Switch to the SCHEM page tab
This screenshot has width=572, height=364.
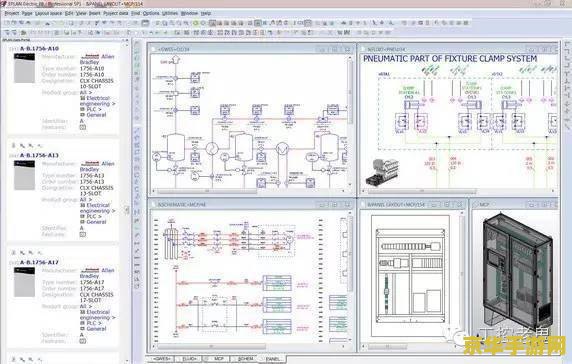(x=246, y=359)
